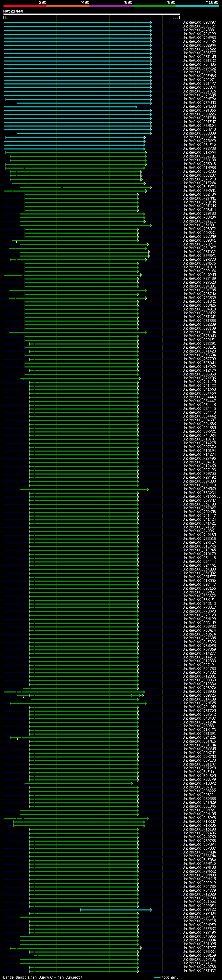This screenshot has width=222, height=980.
Task: Click the UniRef100_B3G0G4 hit label
Action: (x=199, y=493)
